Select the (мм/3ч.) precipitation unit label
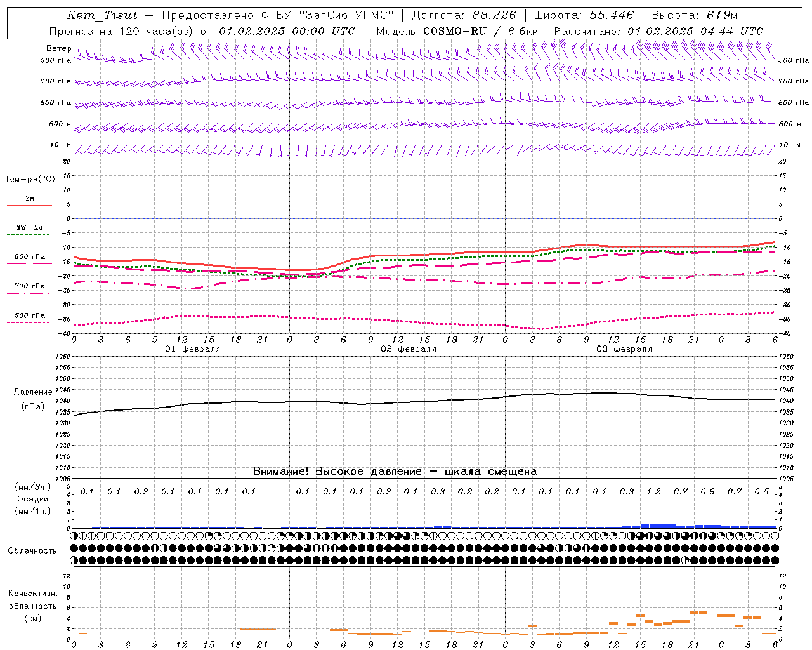This screenshot has width=812, height=650. [x=33, y=487]
